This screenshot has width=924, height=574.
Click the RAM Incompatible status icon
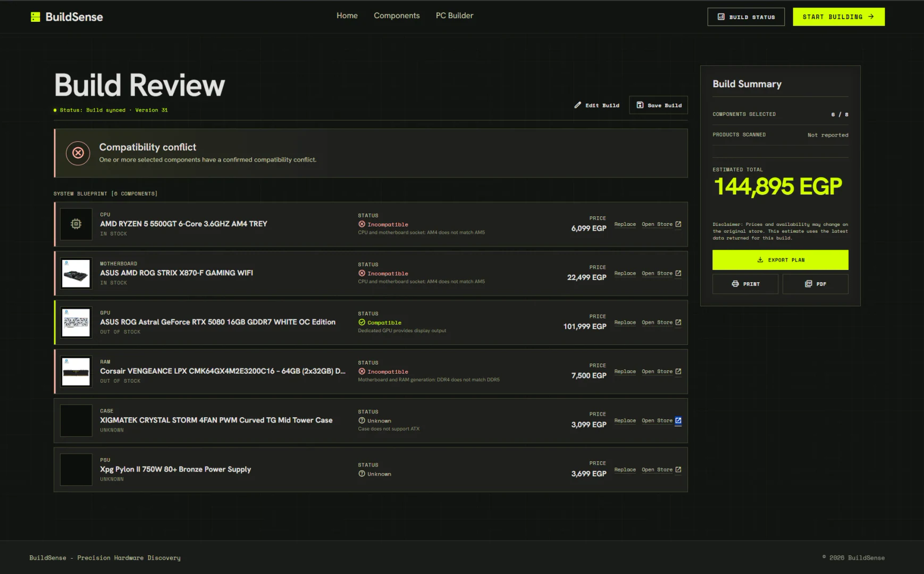pos(362,372)
